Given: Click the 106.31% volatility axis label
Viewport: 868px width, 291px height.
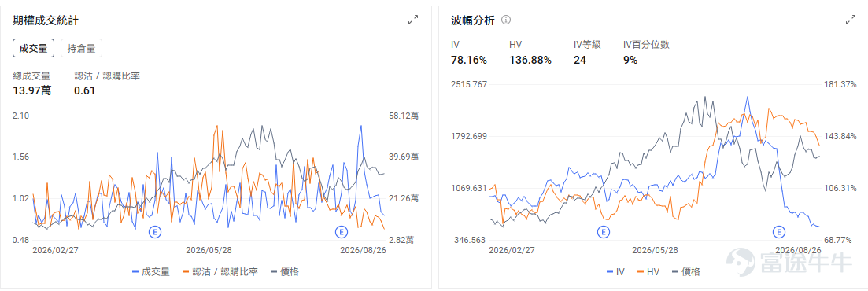Looking at the screenshot, I should [x=841, y=188].
